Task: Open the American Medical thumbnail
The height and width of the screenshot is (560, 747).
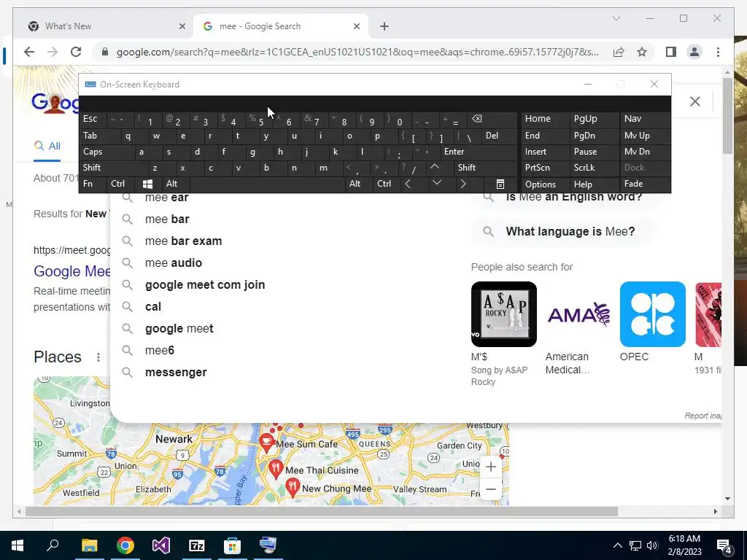Action: click(578, 314)
